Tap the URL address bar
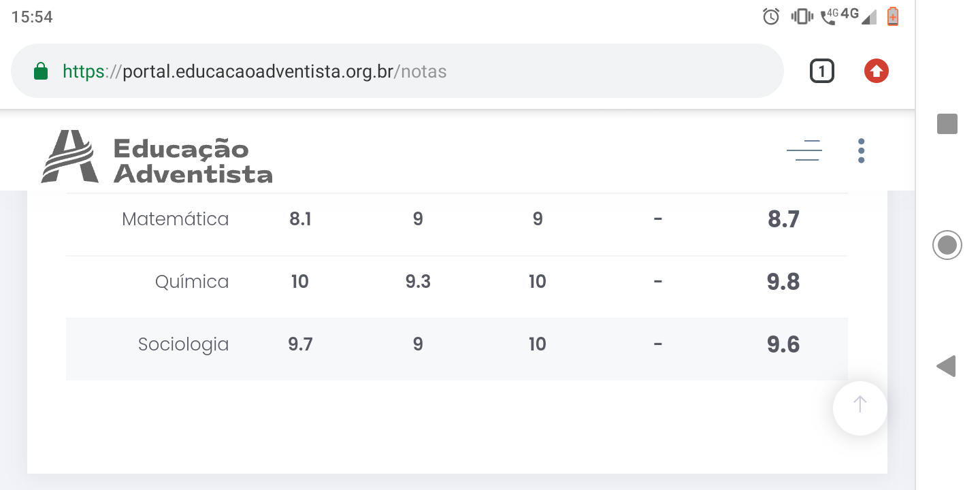 click(x=397, y=71)
